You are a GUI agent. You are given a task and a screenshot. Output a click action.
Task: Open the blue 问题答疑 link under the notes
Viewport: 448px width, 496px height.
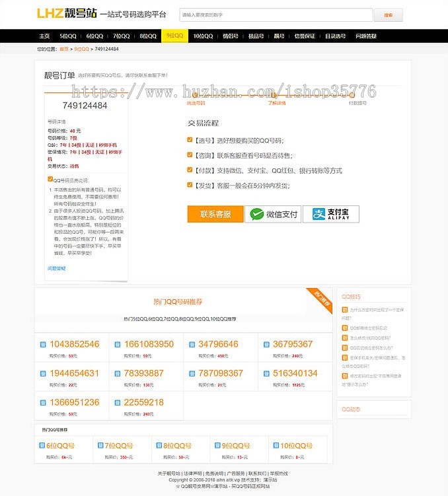point(57,268)
